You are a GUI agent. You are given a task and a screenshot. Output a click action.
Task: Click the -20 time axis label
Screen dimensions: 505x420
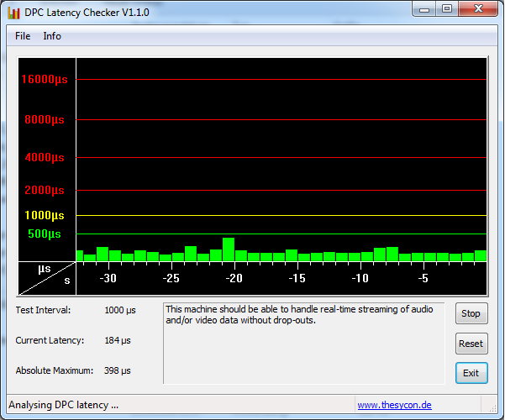click(234, 278)
